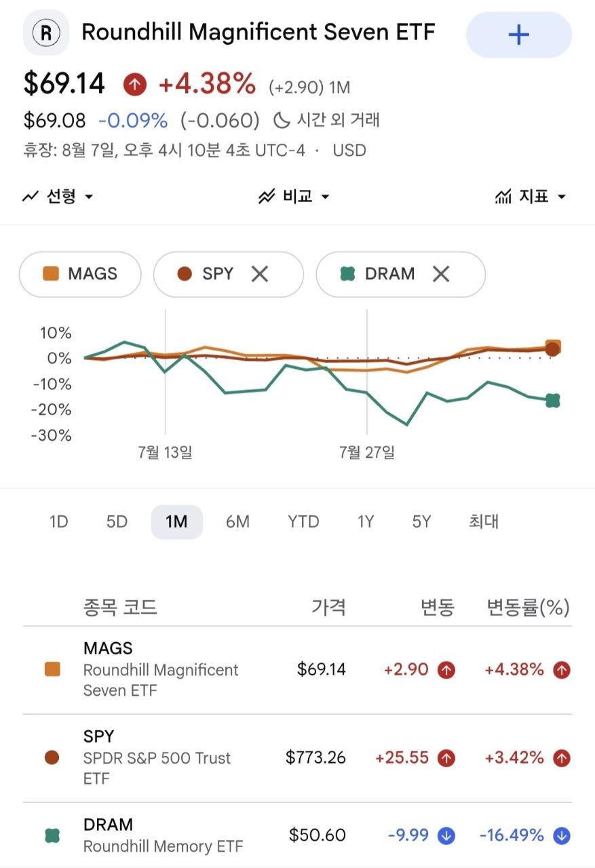Open SPDR S&P 500 Trust ETF row
Screen dimensions: 595x868
coord(297,757)
